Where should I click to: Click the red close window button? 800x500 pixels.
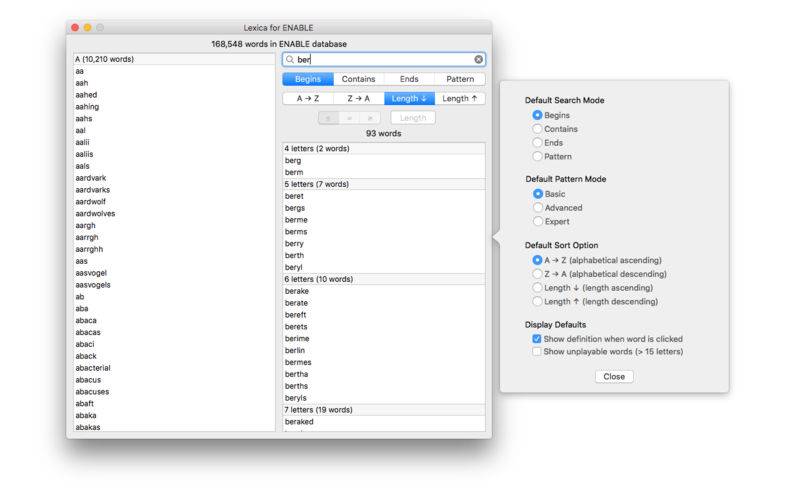(x=75, y=28)
